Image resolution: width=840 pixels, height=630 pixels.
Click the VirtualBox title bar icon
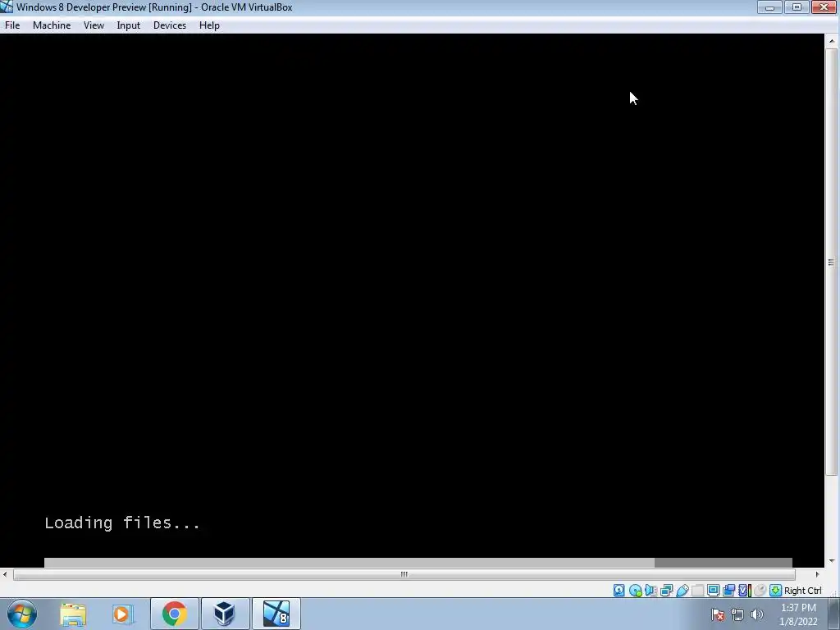7,7
